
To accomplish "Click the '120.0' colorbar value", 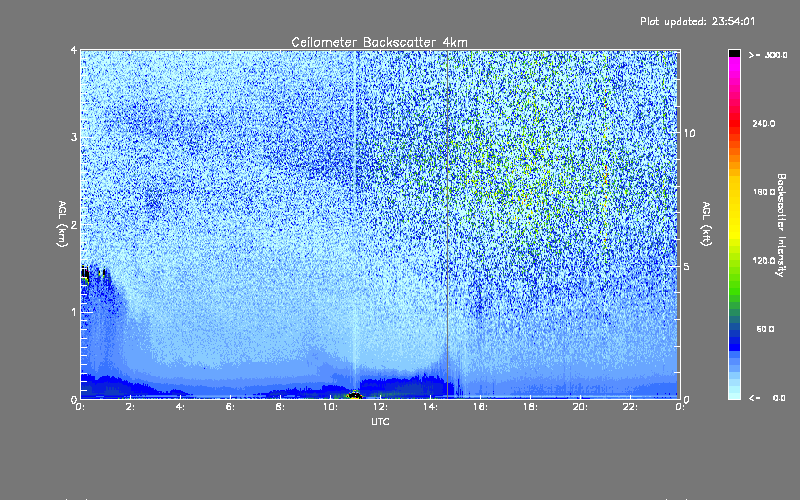I will pos(764,261).
